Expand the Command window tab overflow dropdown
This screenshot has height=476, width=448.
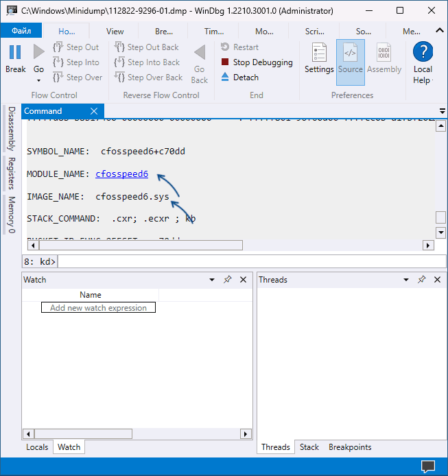pos(442,111)
